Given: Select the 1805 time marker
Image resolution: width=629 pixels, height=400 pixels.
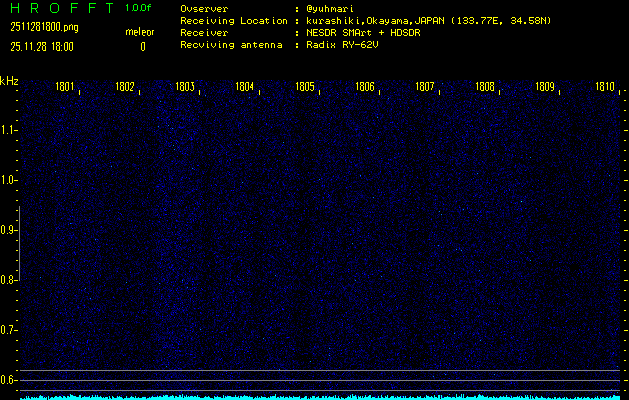Looking at the screenshot, I should coord(305,87).
